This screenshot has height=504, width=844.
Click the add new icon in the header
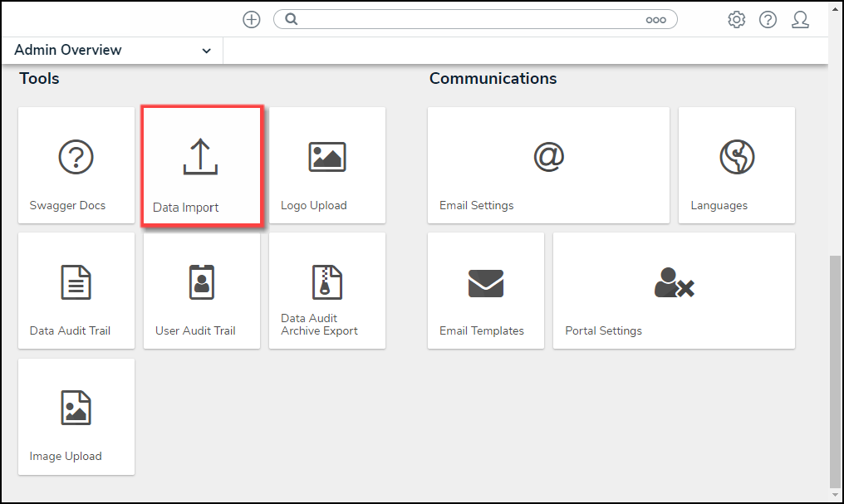tap(252, 19)
